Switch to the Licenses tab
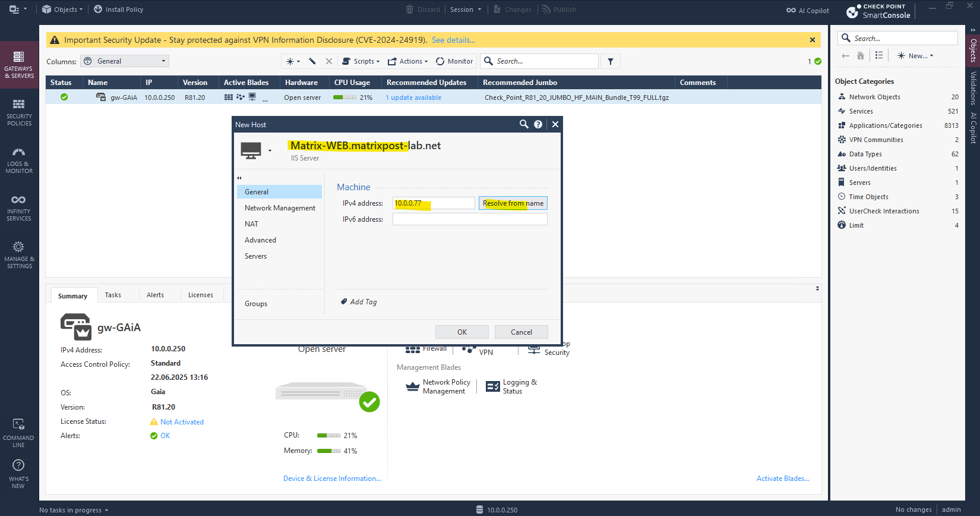This screenshot has height=516, width=980. click(x=200, y=295)
